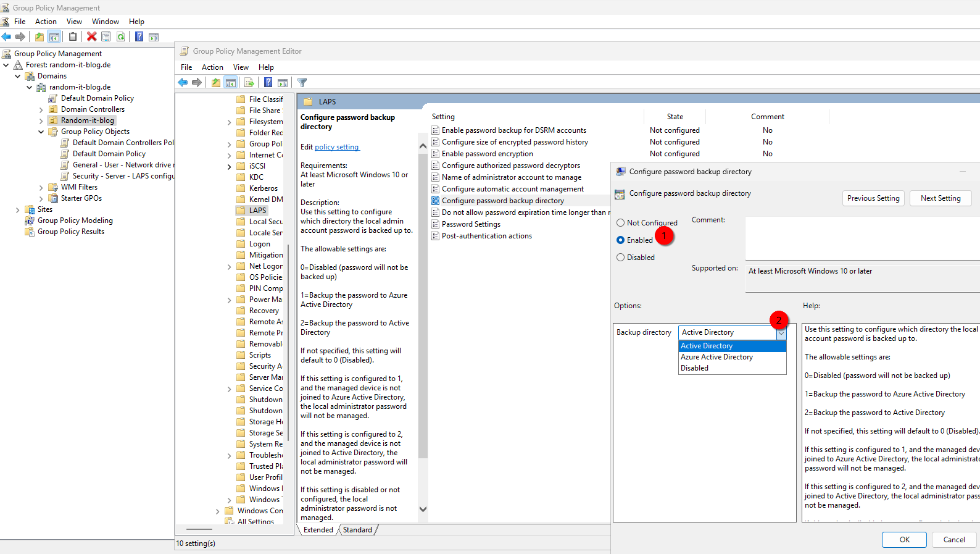Click description pane scrollbar down arrow
Viewport: 980px width, 554px height.
point(423,510)
